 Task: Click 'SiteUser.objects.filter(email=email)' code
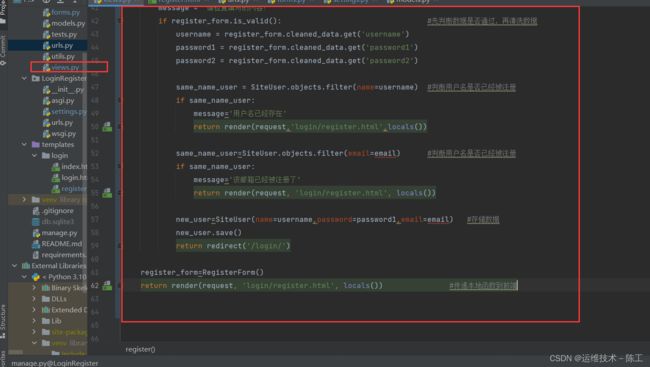[321, 153]
